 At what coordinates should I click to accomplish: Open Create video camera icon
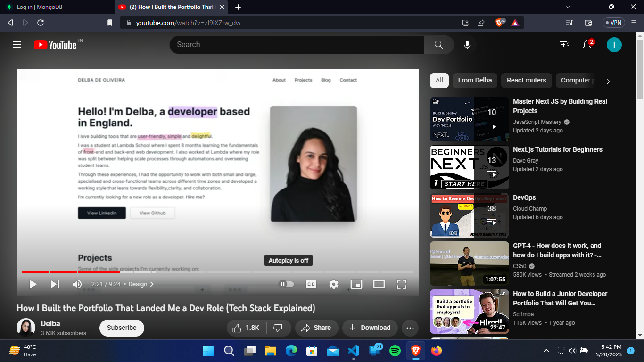[564, 45]
